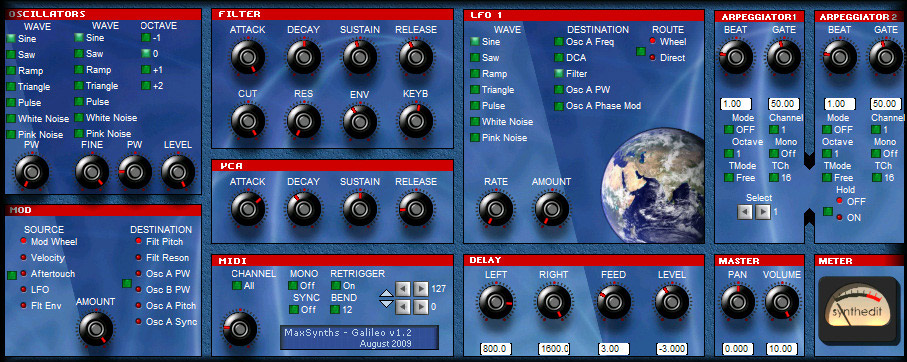This screenshot has width=907, height=362.
Task: Click the Filter RES knob
Action: 304,121
